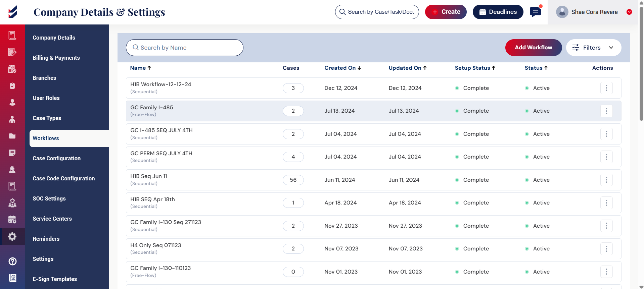Open actions menu for H1B Workflow-12-12-24

[606, 88]
